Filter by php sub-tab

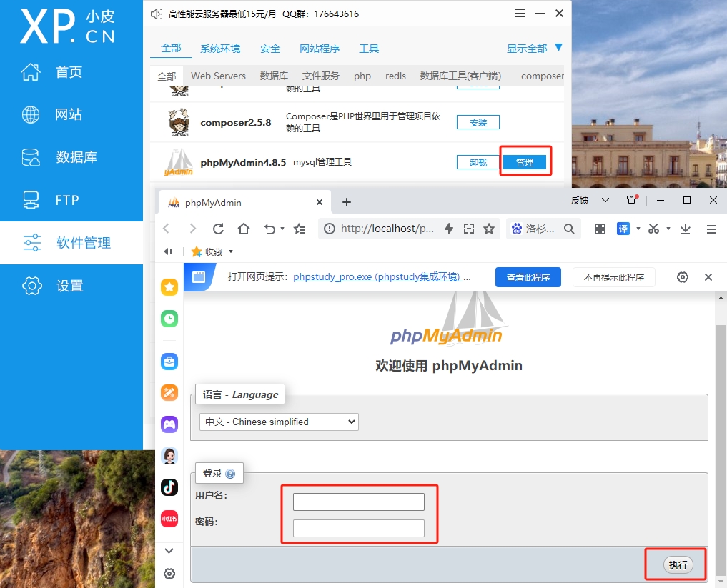(362, 76)
